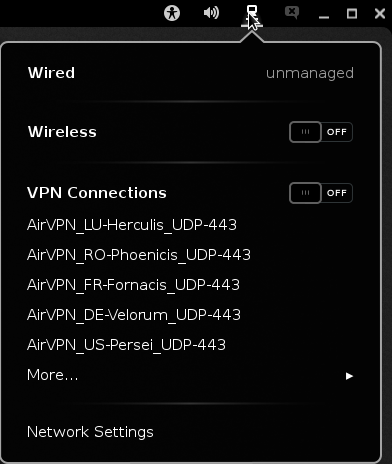Close the window with the X icon
This screenshot has height=464, width=392.
coord(380,14)
